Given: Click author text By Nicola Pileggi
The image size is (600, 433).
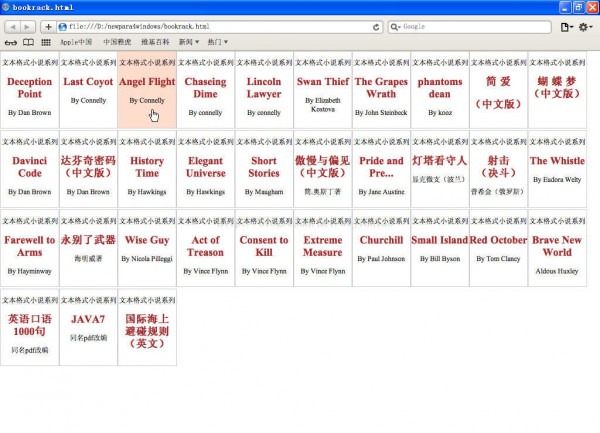Looking at the screenshot, I should click(147, 259).
